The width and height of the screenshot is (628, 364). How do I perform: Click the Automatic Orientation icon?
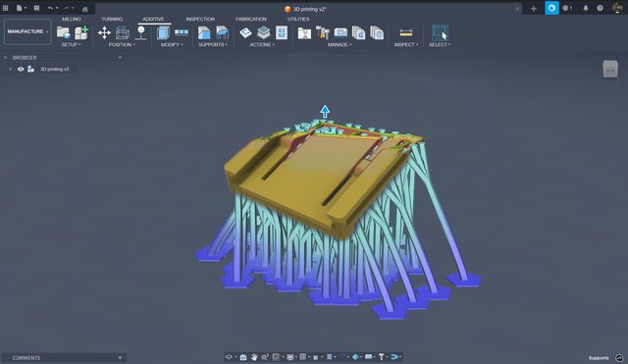click(x=123, y=32)
